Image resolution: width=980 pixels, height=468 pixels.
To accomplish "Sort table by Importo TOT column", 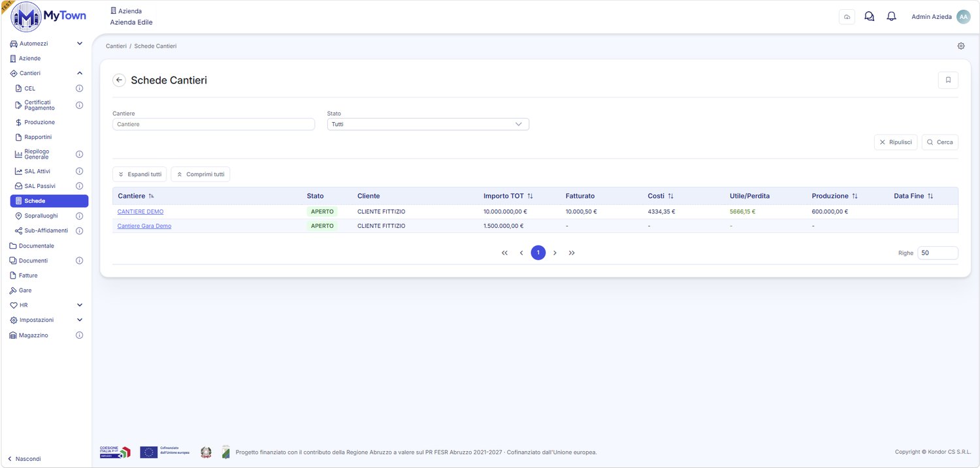I will (x=530, y=196).
